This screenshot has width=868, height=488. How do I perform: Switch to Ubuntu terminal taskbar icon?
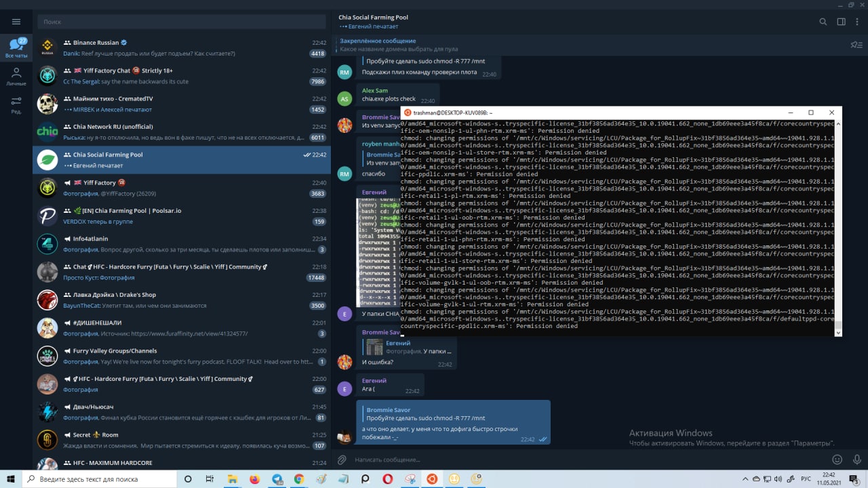click(x=431, y=479)
